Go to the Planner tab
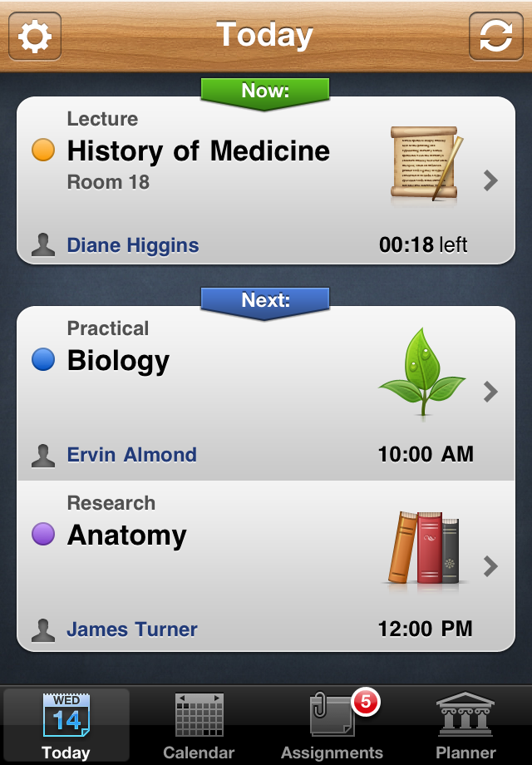The image size is (532, 765). point(465,726)
